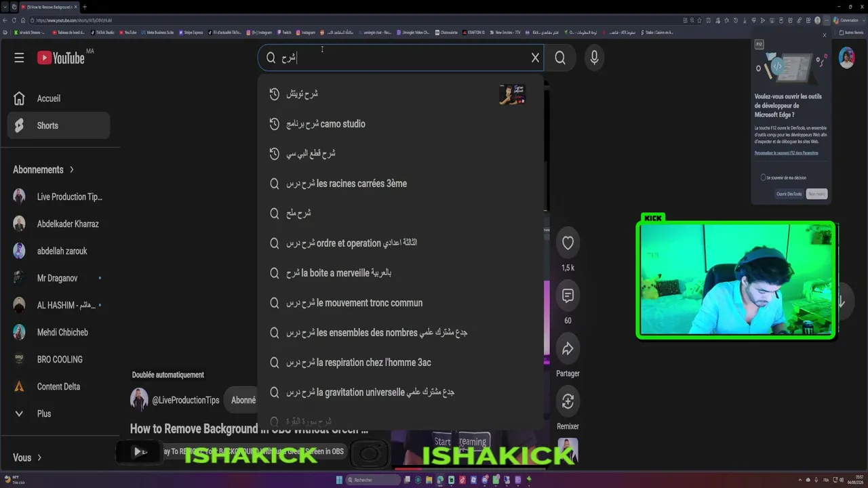This screenshot has width=868, height=488.
Task: Select history suggestion شرح تويتش
Action: tap(400, 94)
